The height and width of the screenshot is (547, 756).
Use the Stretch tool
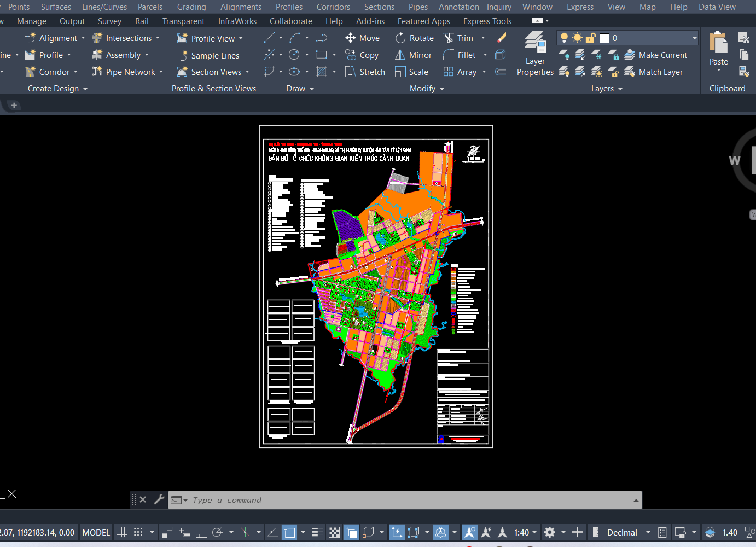pyautogui.click(x=365, y=72)
